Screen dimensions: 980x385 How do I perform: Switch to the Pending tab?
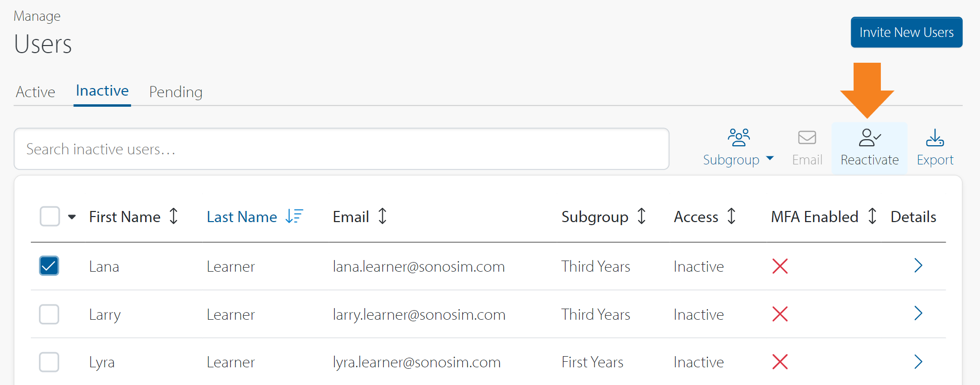point(175,92)
